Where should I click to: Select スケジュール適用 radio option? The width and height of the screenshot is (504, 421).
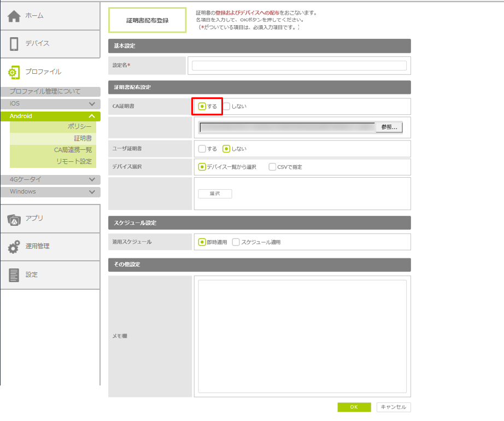[236, 242]
